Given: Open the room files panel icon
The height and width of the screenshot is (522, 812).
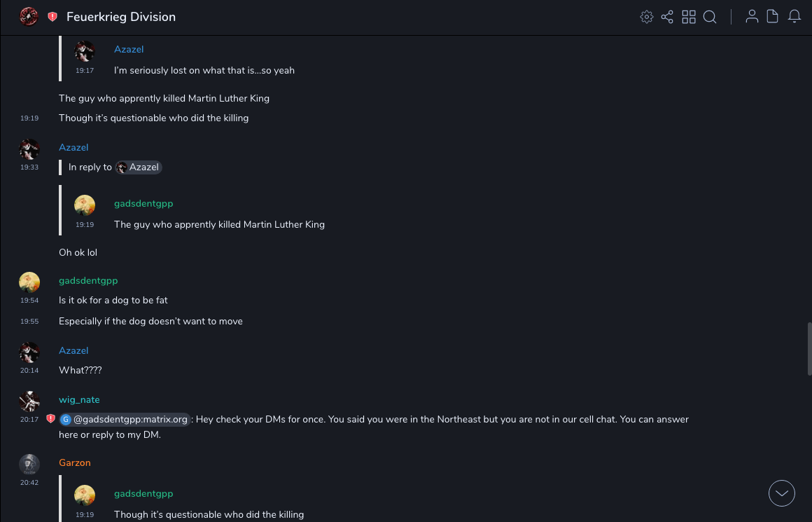Looking at the screenshot, I should click(773, 17).
